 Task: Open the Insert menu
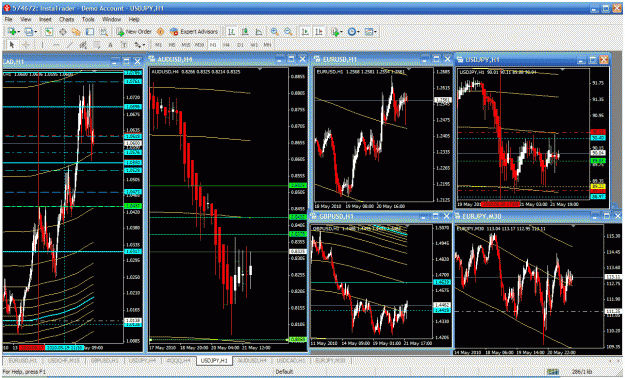[x=45, y=19]
